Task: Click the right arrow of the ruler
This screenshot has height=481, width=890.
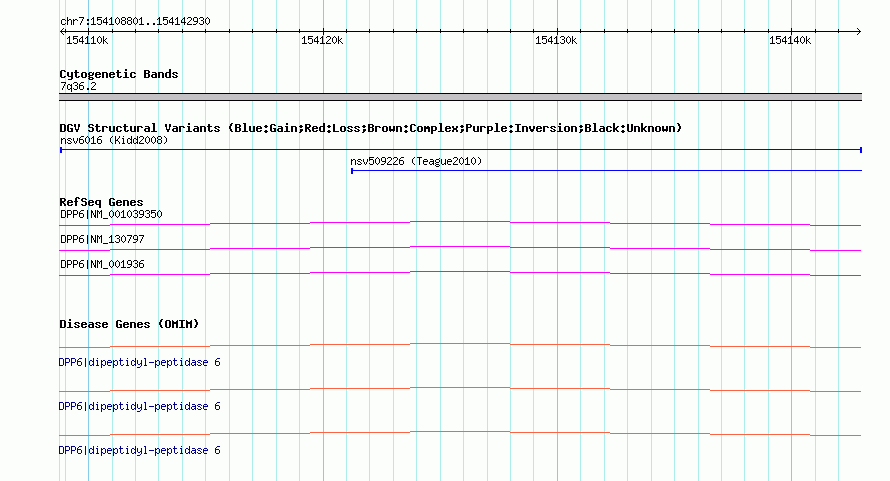Action: coord(858,31)
